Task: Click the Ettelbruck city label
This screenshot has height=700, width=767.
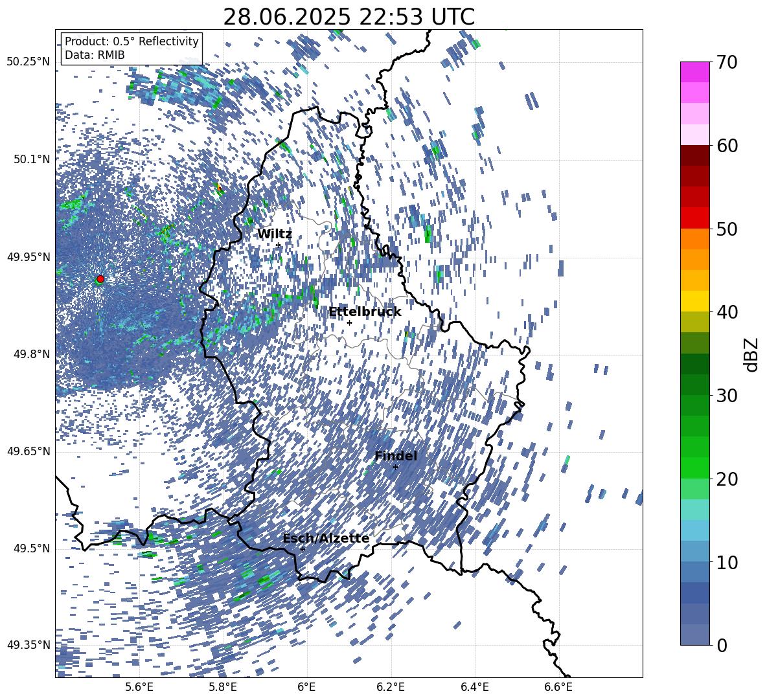Action: pyautogui.click(x=365, y=312)
